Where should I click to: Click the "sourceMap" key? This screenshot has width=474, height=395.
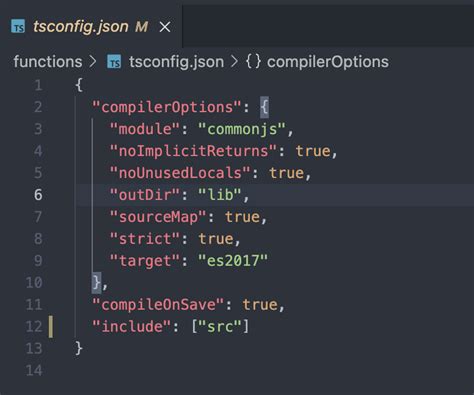[158, 217]
